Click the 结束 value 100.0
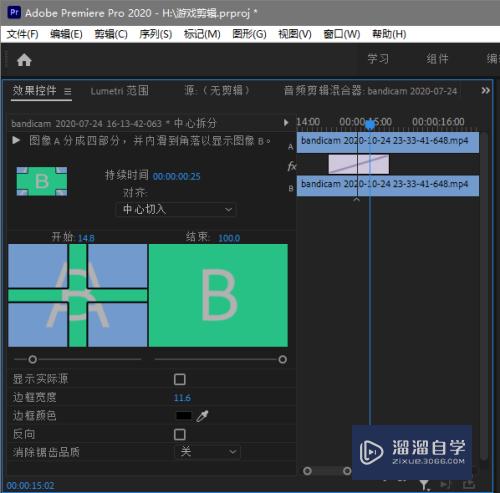The width and height of the screenshot is (500, 493). coord(229,238)
